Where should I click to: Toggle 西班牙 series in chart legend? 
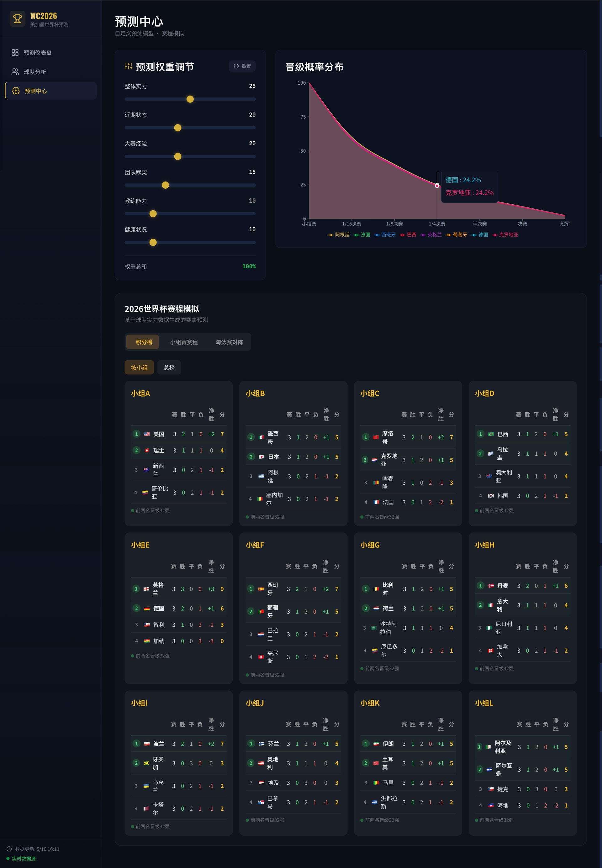point(385,235)
